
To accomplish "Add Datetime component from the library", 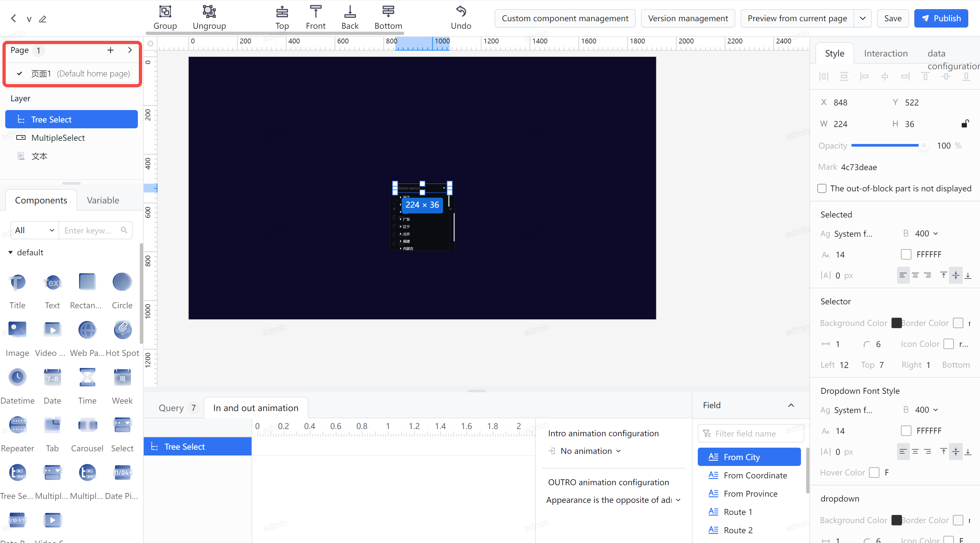I will click(18, 386).
